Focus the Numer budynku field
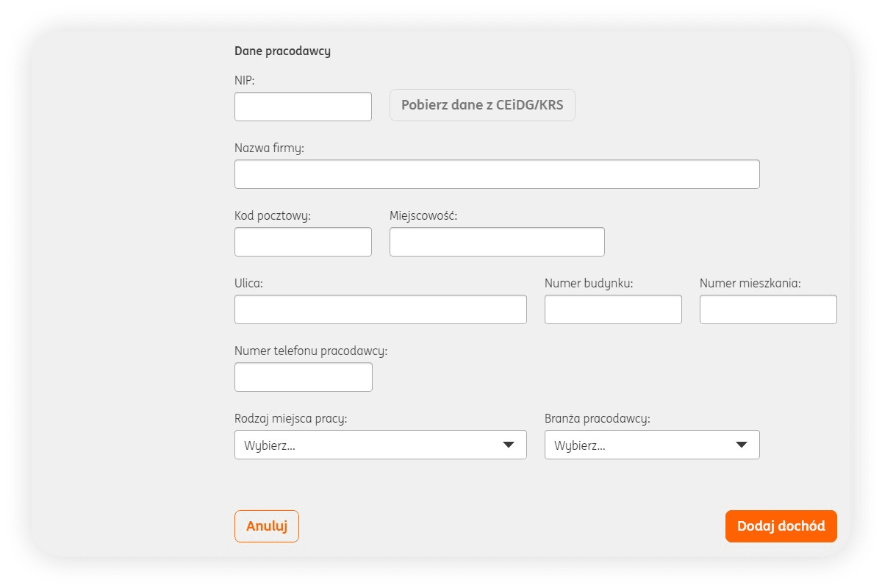 click(613, 309)
